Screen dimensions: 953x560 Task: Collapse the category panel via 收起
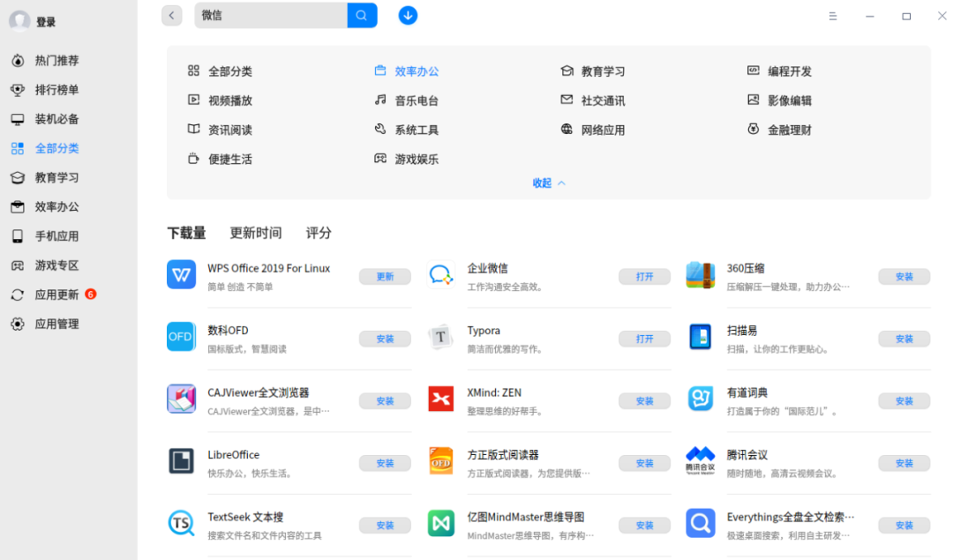tap(548, 183)
